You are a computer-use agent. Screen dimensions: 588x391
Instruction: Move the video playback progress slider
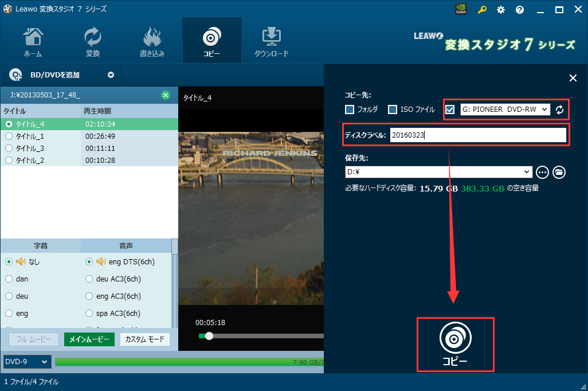(x=209, y=336)
